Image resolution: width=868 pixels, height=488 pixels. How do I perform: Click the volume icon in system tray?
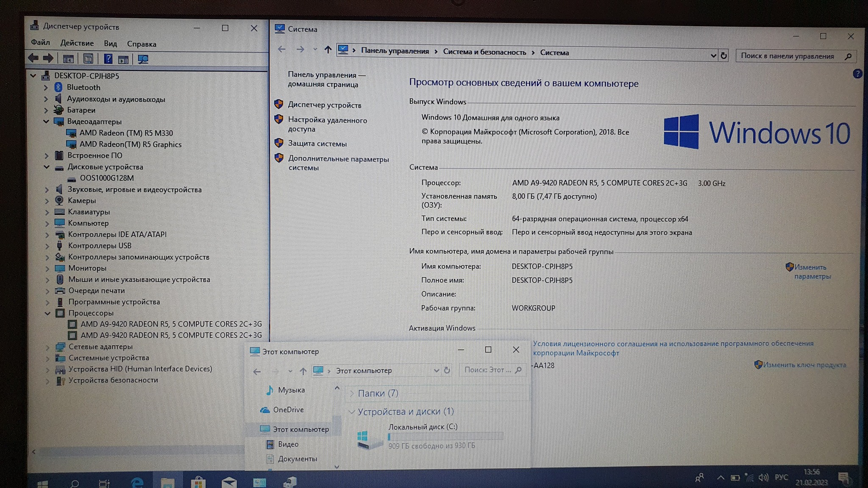pyautogui.click(x=763, y=478)
